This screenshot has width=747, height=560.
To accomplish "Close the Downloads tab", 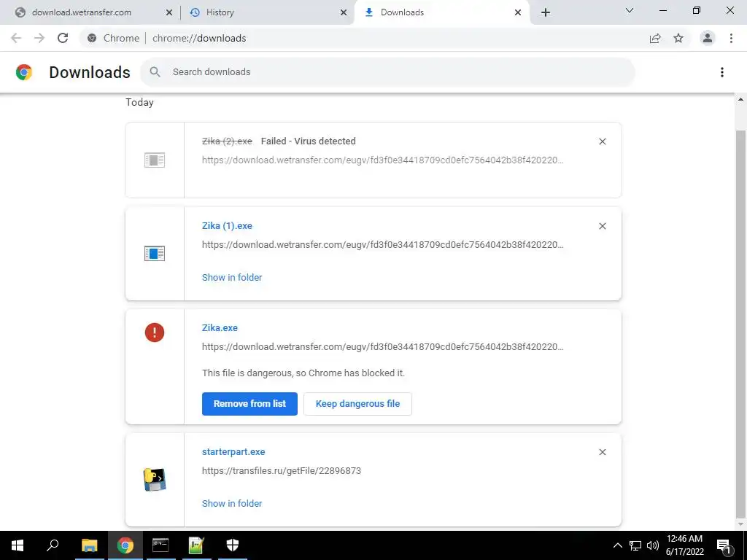I will [518, 13].
